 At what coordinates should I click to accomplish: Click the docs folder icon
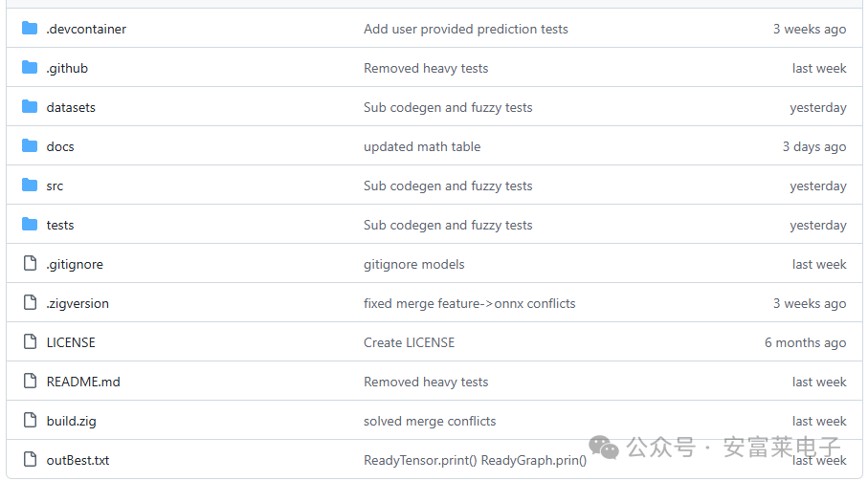coord(30,145)
